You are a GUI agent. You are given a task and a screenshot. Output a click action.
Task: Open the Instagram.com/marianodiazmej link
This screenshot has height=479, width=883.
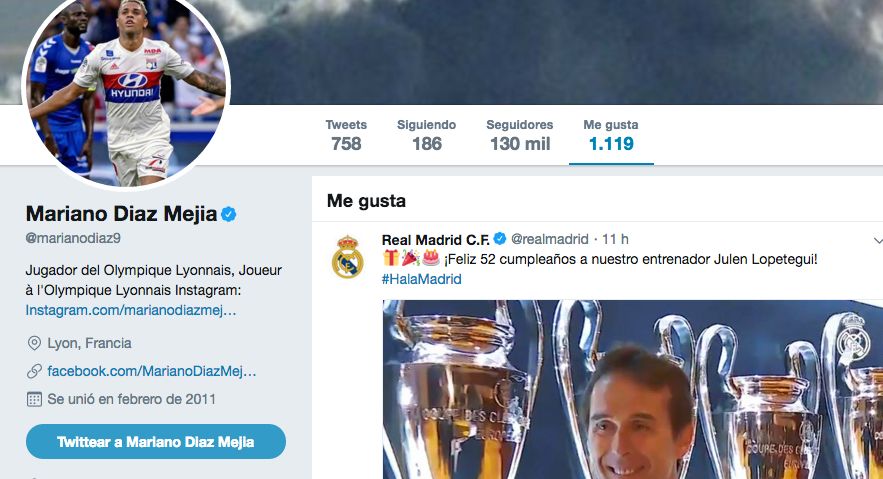coord(131,310)
